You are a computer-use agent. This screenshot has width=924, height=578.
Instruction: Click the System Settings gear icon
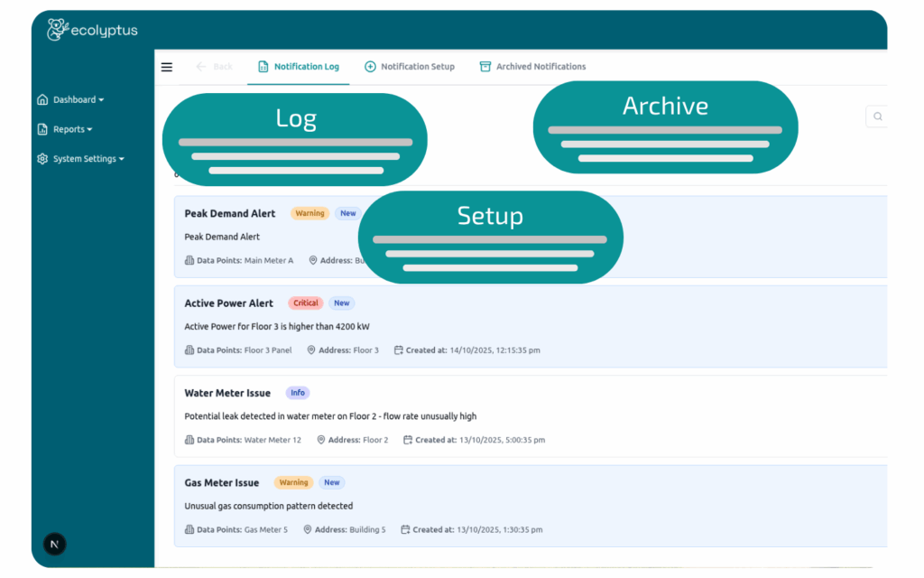pyautogui.click(x=42, y=159)
